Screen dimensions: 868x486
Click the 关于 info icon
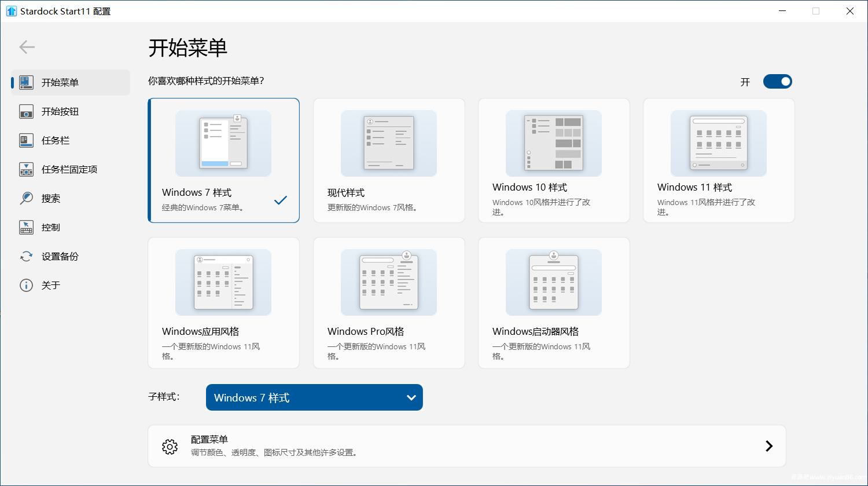pyautogui.click(x=26, y=285)
